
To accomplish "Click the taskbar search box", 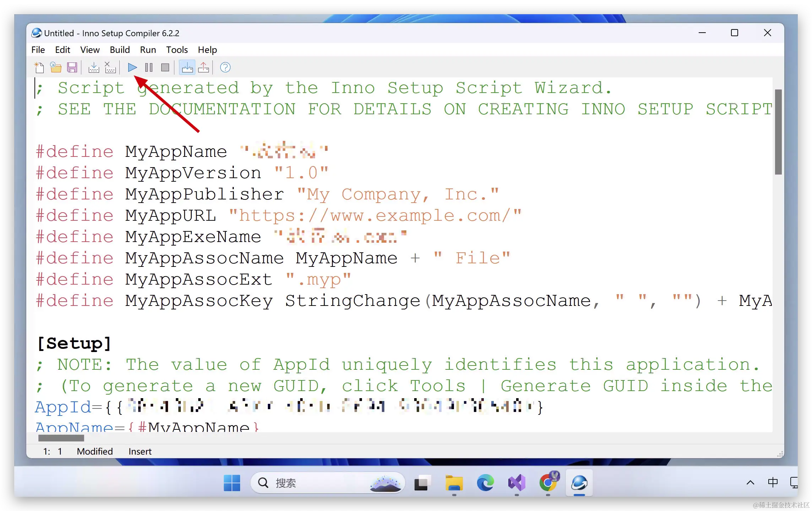I will point(327,483).
